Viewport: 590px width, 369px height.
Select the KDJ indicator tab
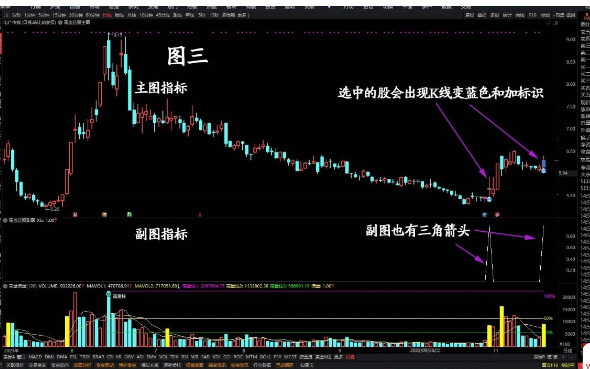click(216, 356)
